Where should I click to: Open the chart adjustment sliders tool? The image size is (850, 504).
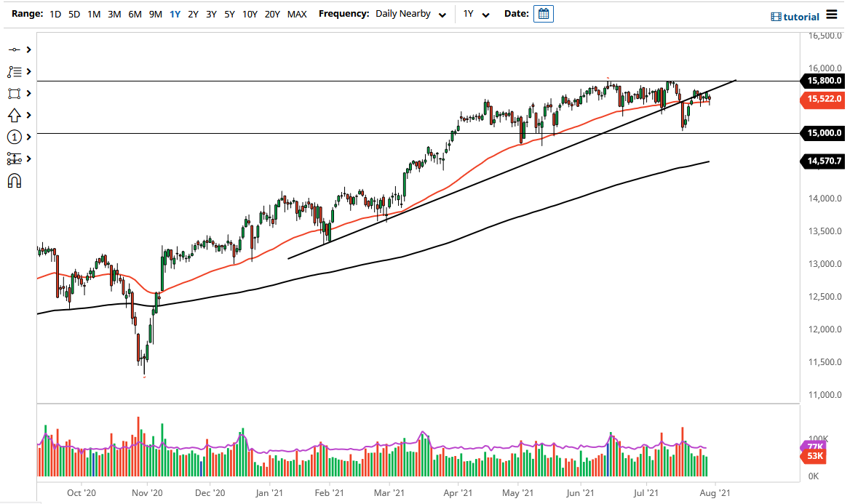15,159
